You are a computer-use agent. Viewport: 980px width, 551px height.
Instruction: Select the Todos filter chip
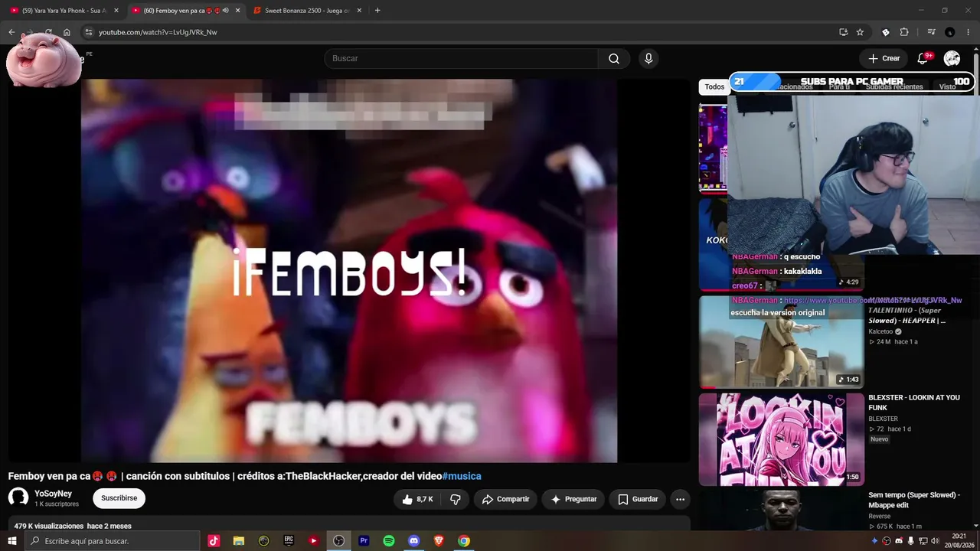714,87
